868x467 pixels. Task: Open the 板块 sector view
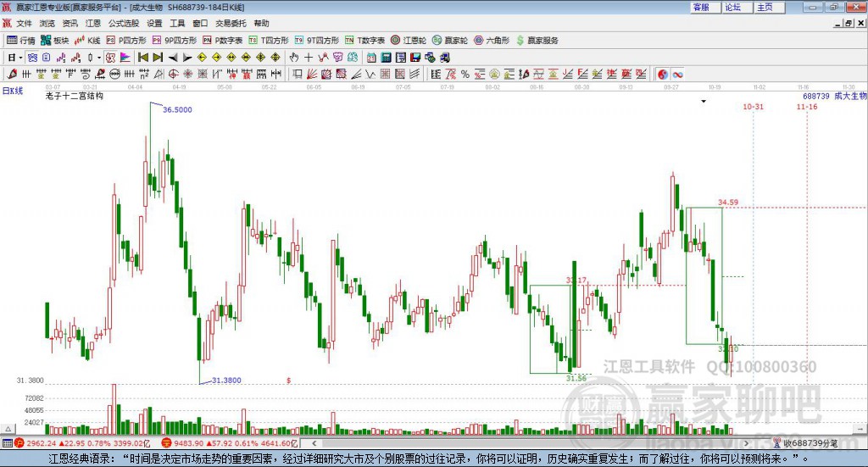coord(54,41)
